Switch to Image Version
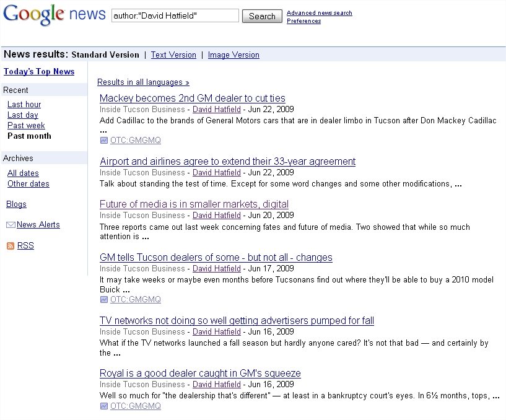Image resolution: width=506 pixels, height=420 pixels. tap(233, 55)
